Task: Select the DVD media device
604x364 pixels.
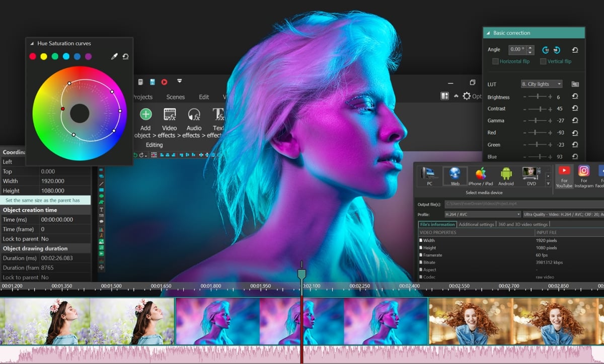Action: coord(532,176)
